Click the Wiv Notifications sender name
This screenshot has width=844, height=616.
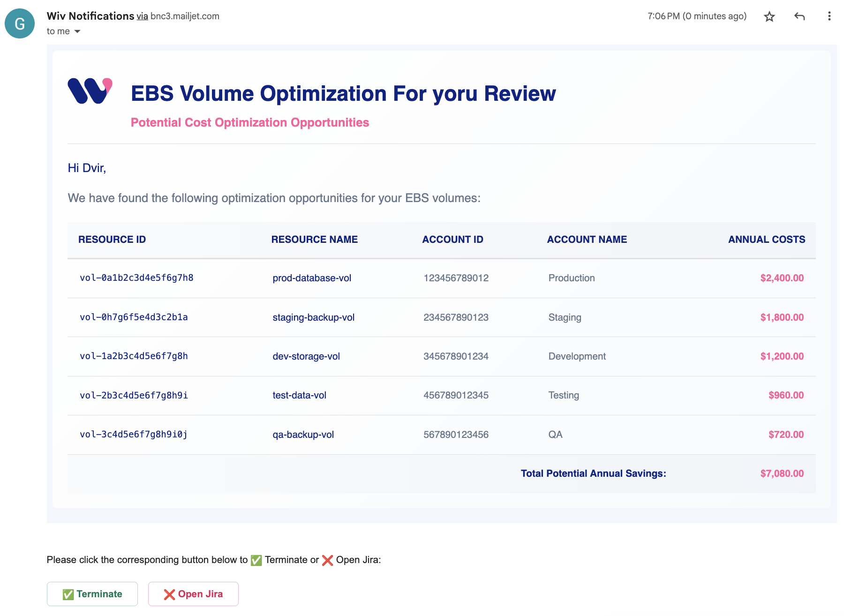pyautogui.click(x=90, y=16)
